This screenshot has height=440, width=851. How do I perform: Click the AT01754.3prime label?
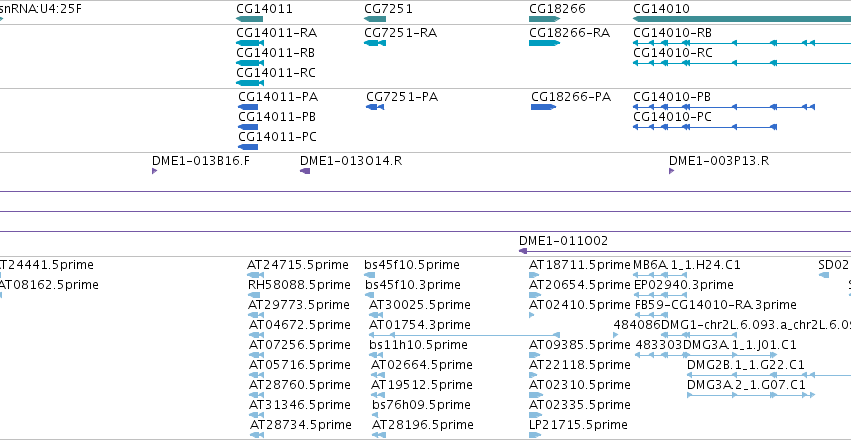pyautogui.click(x=420, y=324)
